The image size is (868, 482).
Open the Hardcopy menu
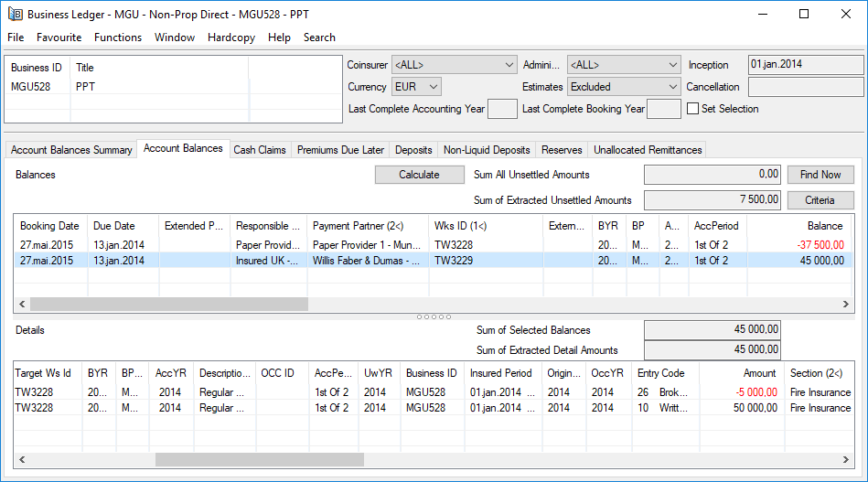[232, 37]
